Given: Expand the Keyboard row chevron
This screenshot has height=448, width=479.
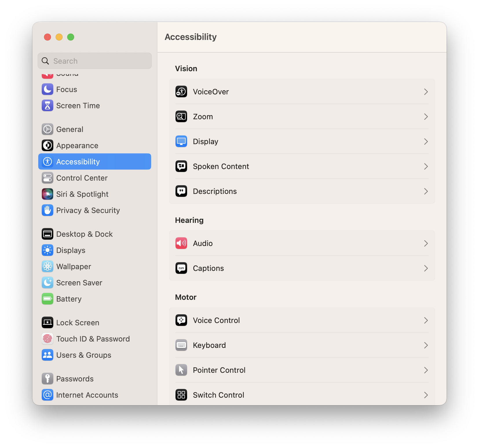Looking at the screenshot, I should (426, 345).
